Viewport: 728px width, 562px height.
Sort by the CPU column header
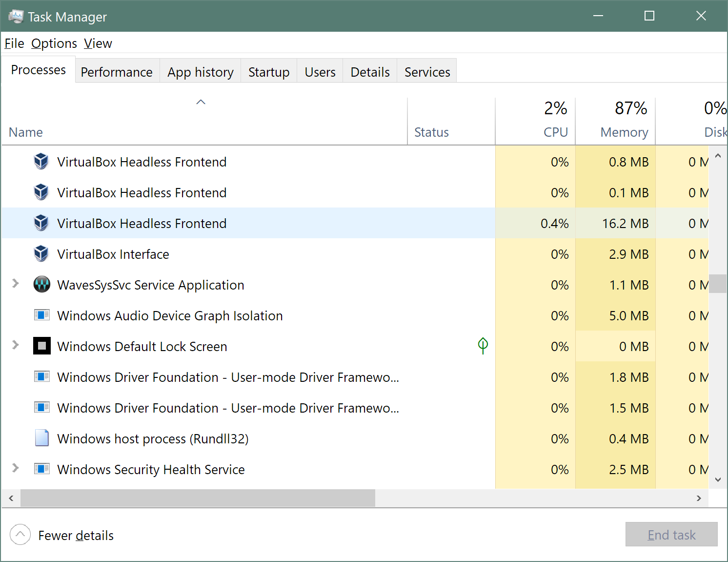coord(535,121)
